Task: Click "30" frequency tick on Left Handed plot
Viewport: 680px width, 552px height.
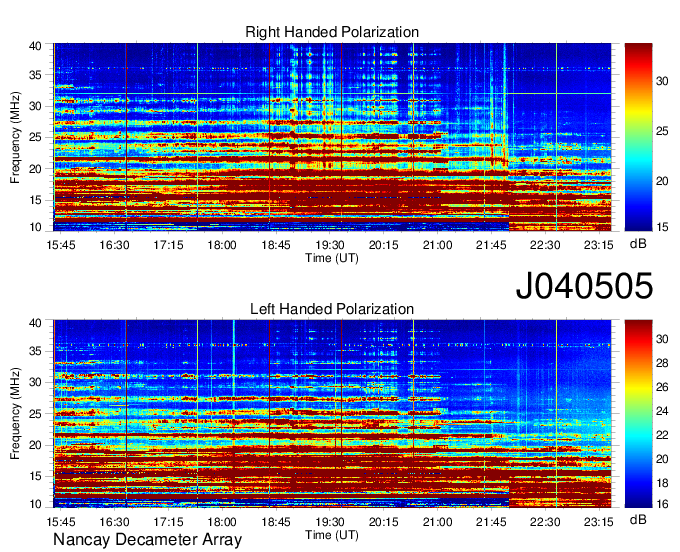Action: pos(35,382)
